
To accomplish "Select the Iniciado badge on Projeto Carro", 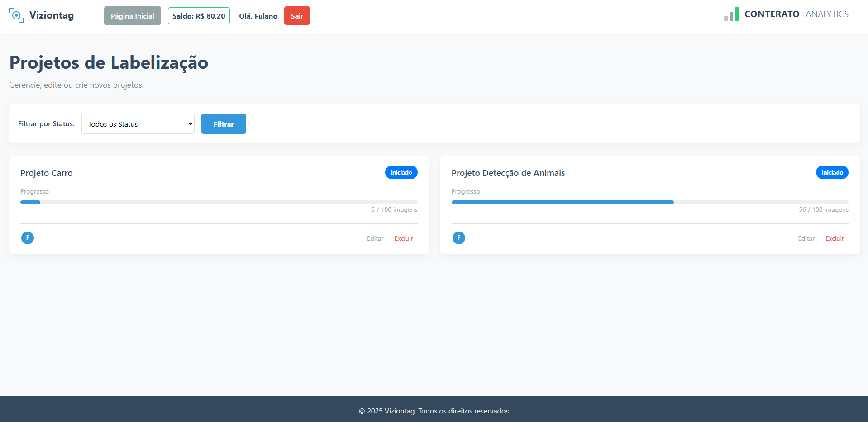I will (401, 172).
